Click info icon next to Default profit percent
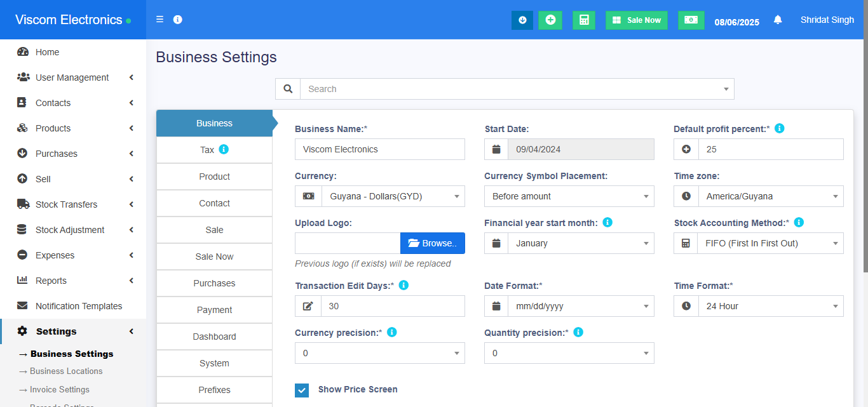868x407 pixels. tap(780, 128)
